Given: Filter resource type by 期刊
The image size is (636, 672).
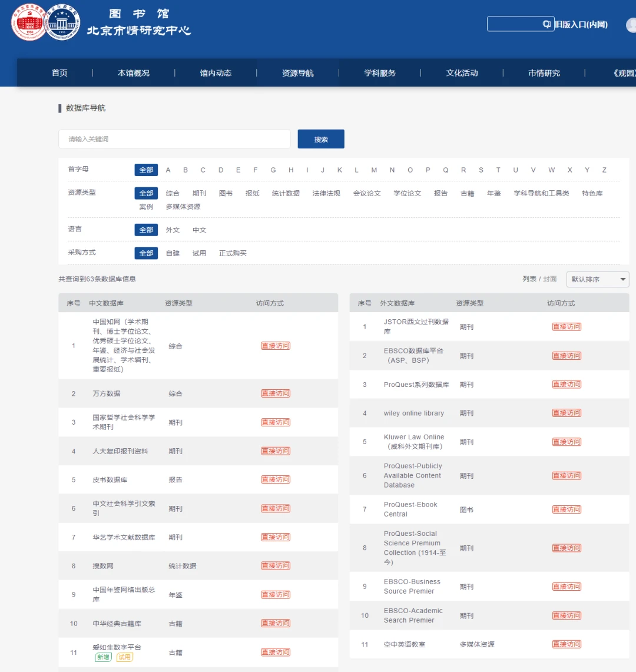Looking at the screenshot, I should pyautogui.click(x=199, y=193).
